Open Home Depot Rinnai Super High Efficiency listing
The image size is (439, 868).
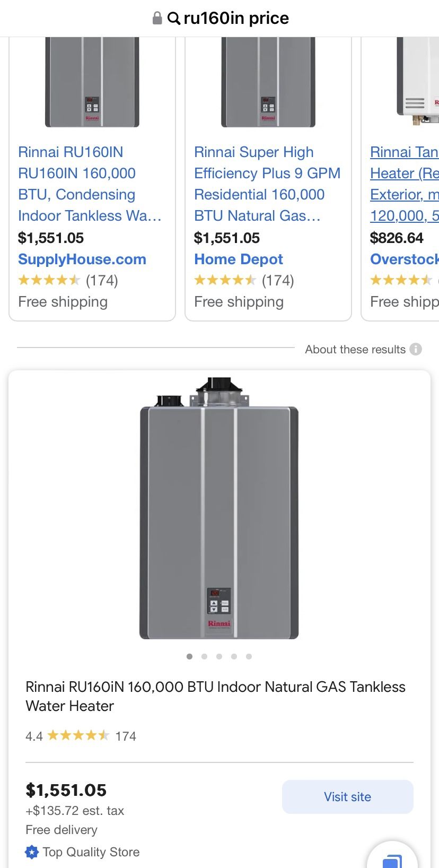267,184
